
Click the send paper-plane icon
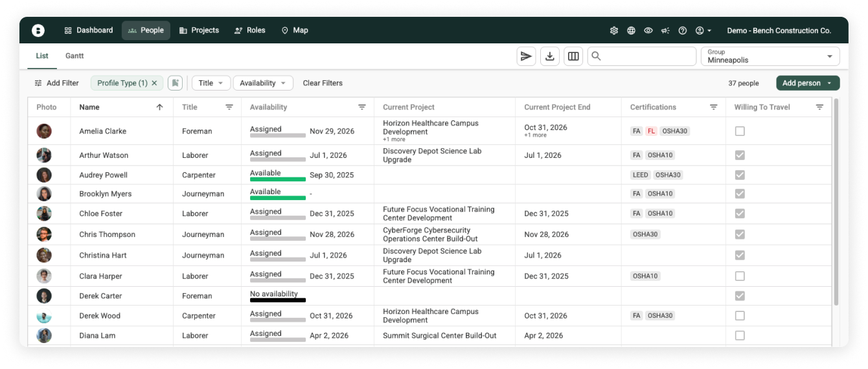coord(526,56)
